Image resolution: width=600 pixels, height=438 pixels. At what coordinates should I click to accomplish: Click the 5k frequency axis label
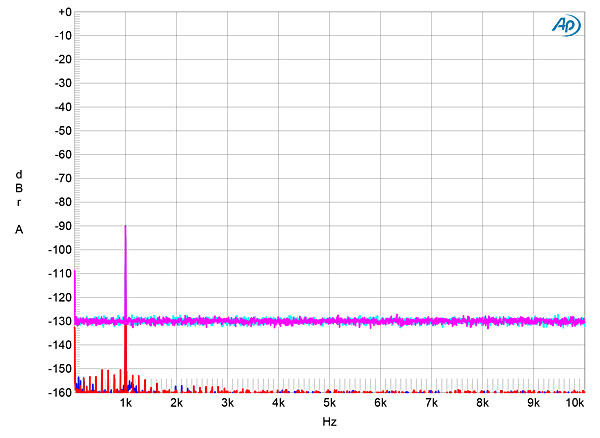pyautogui.click(x=330, y=403)
